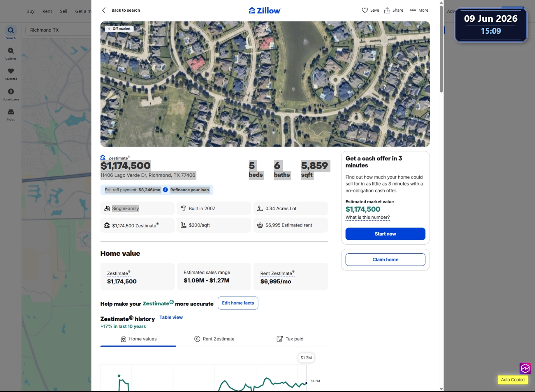Open Home Loans in the sidebar

coord(11,94)
